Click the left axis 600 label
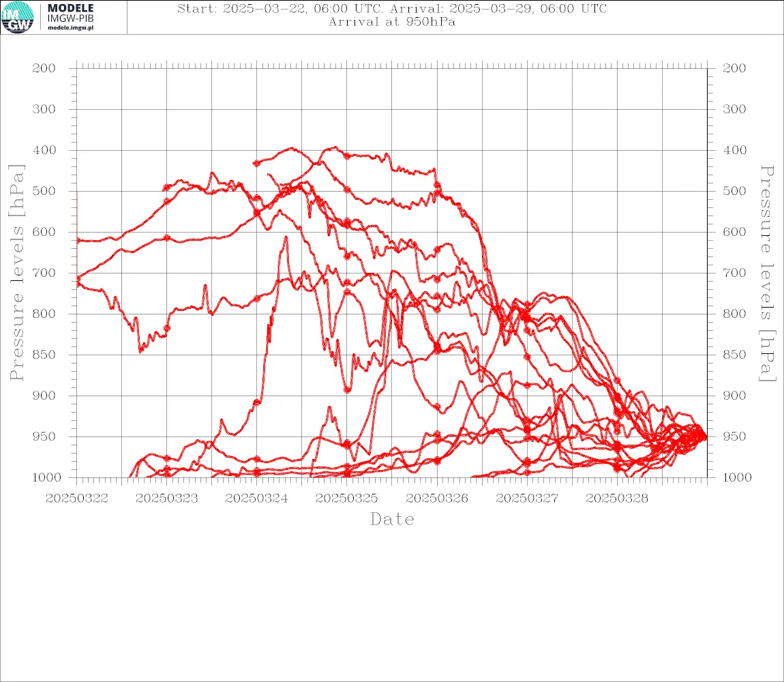Image resolution: width=784 pixels, height=682 pixels. pyautogui.click(x=44, y=232)
